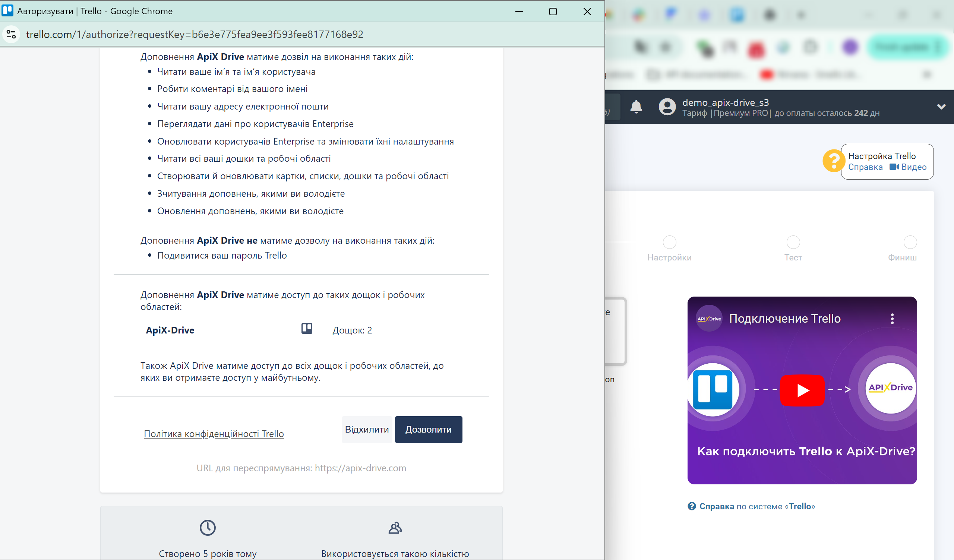
Task: Click the Trello favicon in title bar
Action: 7,10
